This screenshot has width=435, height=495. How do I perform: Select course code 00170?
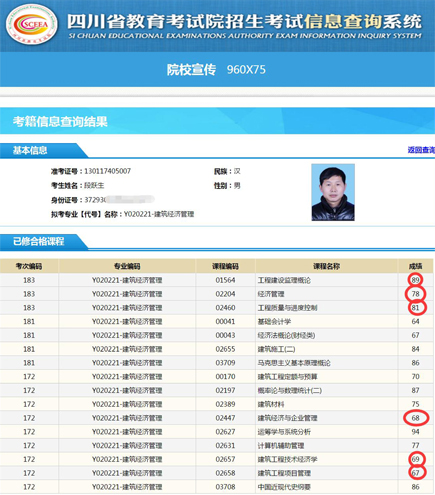[225, 377]
